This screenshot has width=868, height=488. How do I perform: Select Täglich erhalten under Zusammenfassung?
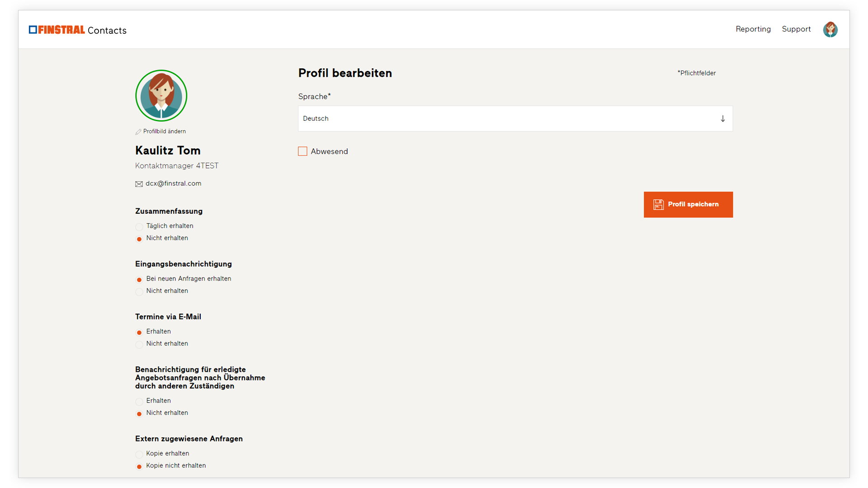(x=139, y=227)
